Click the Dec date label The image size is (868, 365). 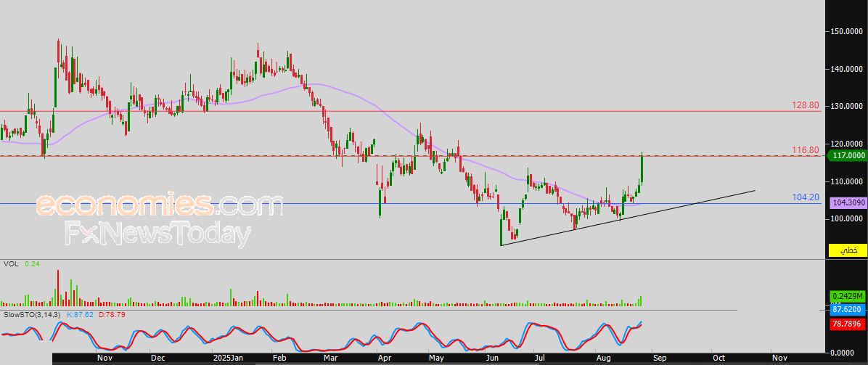157,359
